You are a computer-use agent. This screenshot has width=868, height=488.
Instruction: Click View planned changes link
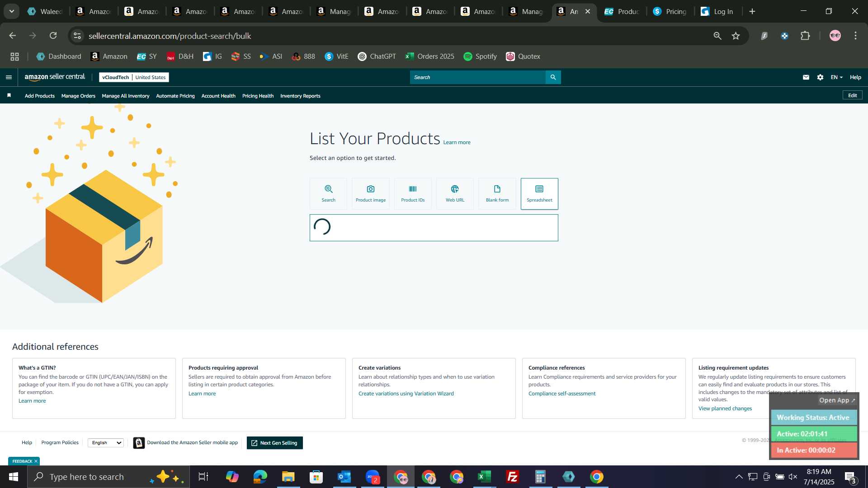(x=725, y=408)
